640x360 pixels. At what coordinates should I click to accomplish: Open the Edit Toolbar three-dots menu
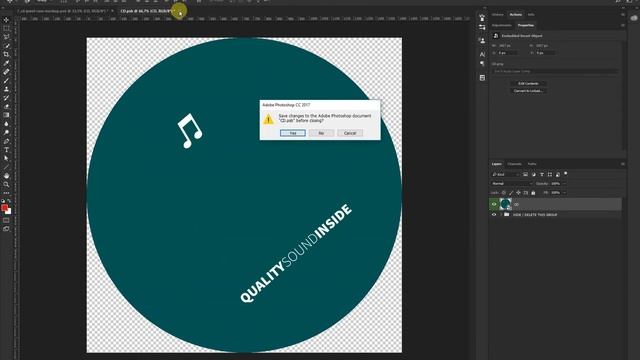pos(6,193)
